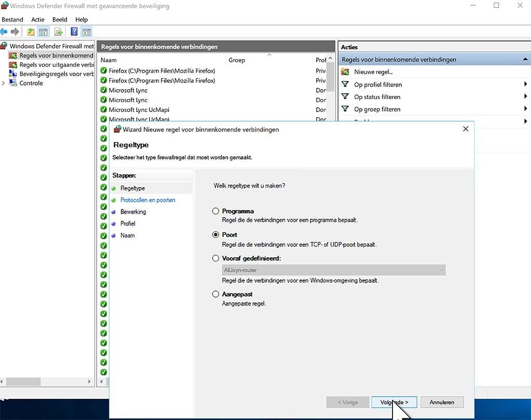Click the Forward arrow toolbar icon
This screenshot has height=420, width=531.
click(x=15, y=32)
